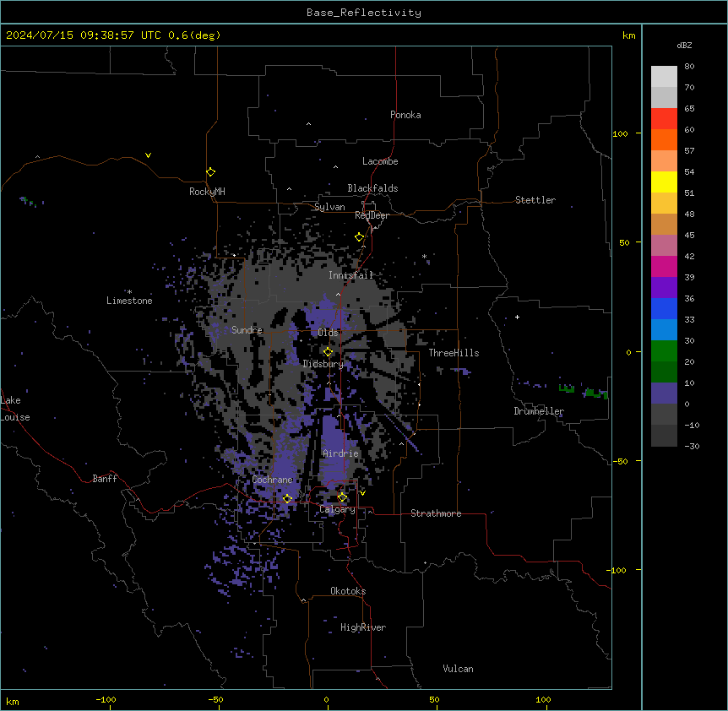
Task: Pick the bright yellow 51-54 dBZ swatch
Action: click(664, 182)
